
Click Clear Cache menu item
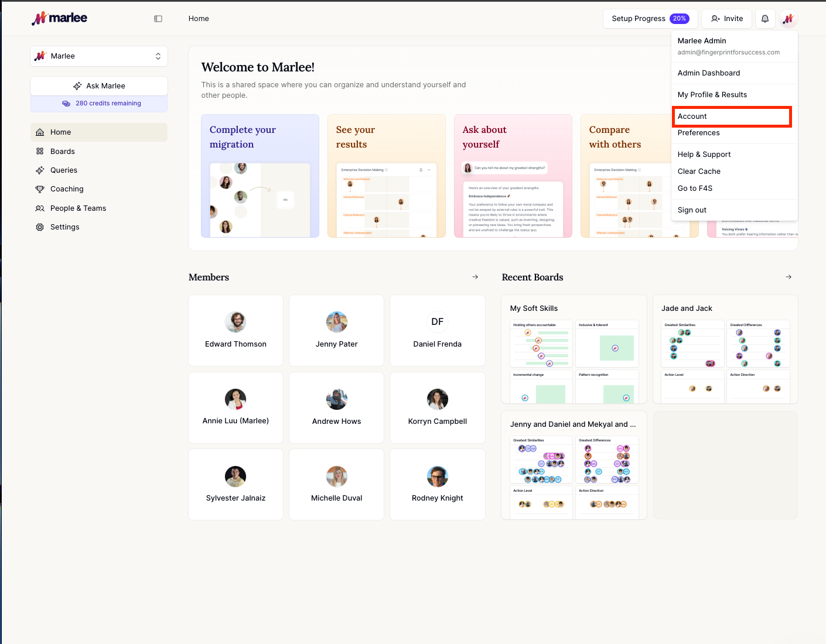click(x=735, y=172)
